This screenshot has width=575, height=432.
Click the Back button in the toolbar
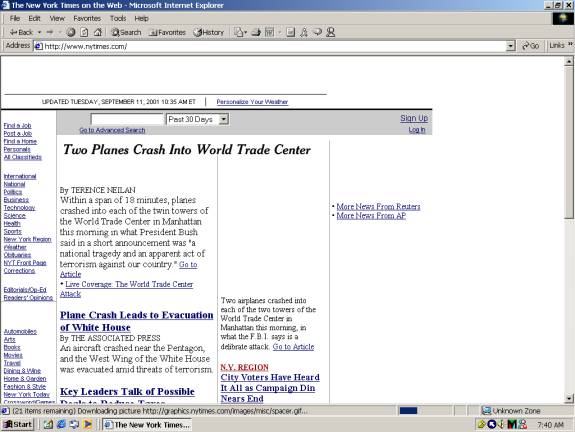click(21, 32)
